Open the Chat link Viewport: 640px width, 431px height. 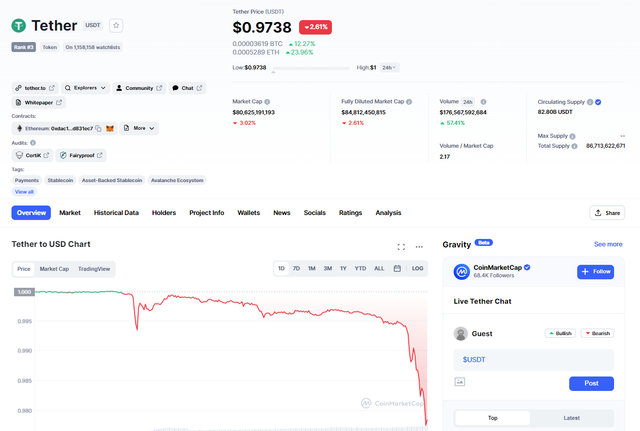click(x=187, y=88)
